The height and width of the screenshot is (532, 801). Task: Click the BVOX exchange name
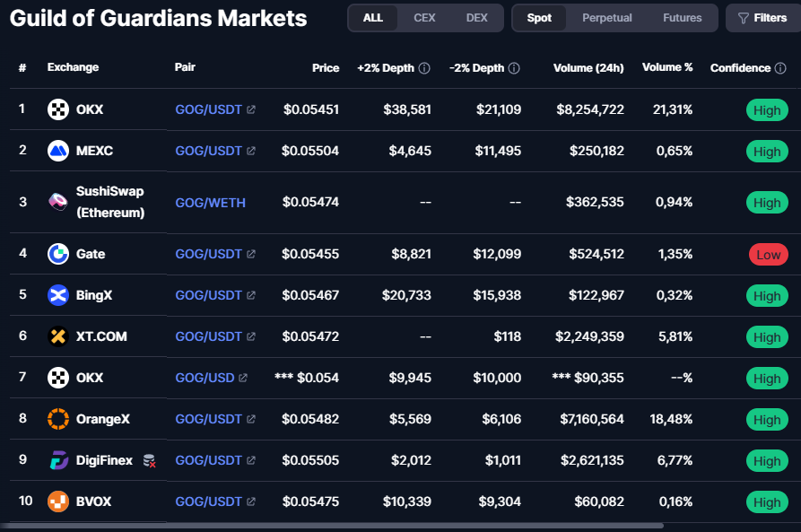coord(93,501)
